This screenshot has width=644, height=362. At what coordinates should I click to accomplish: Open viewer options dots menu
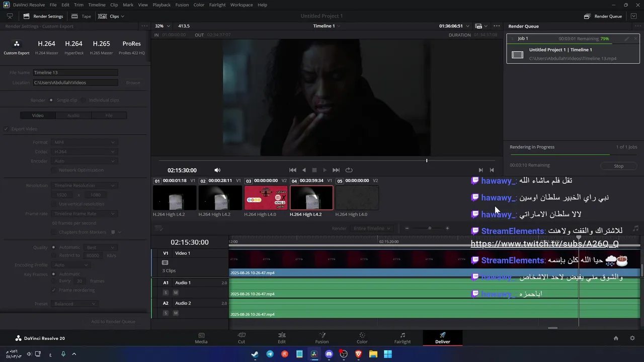pyautogui.click(x=497, y=26)
